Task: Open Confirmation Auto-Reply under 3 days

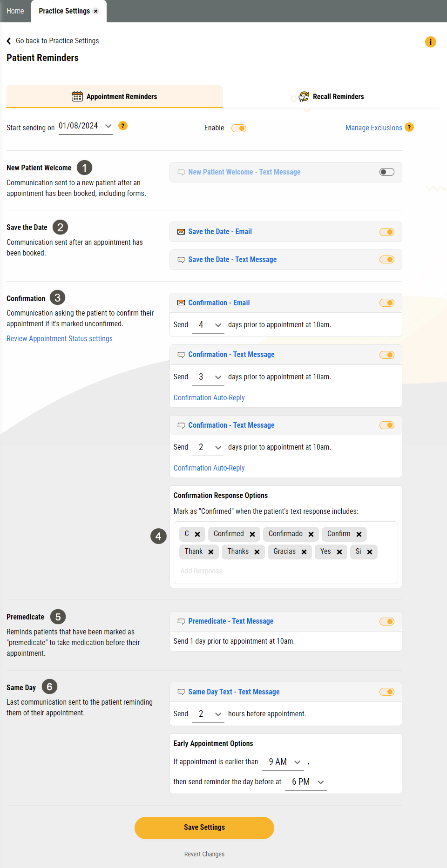Action: (x=209, y=398)
